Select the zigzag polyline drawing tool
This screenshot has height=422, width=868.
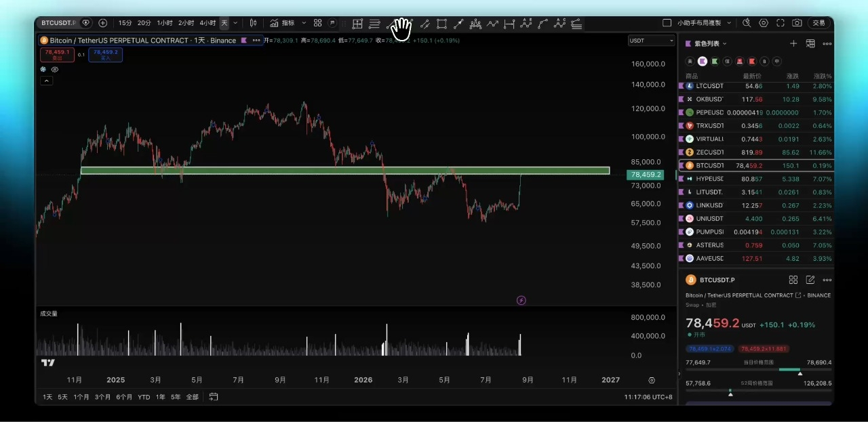pyautogui.click(x=492, y=24)
